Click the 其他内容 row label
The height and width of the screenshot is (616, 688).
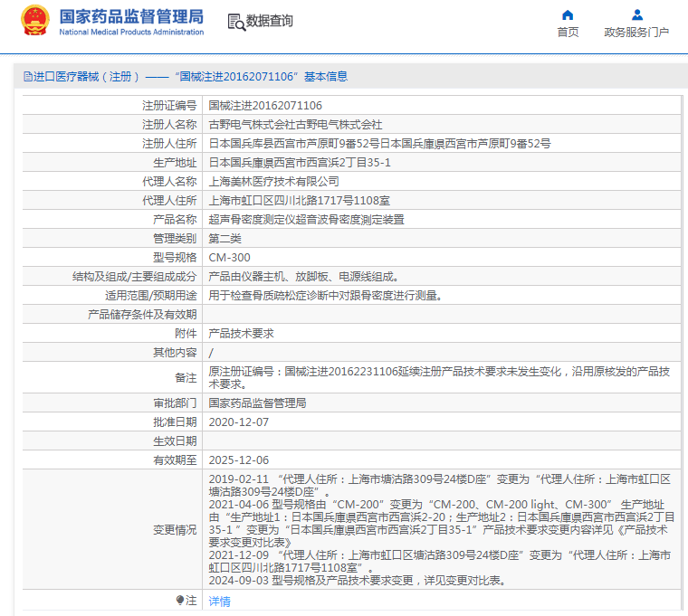175,353
